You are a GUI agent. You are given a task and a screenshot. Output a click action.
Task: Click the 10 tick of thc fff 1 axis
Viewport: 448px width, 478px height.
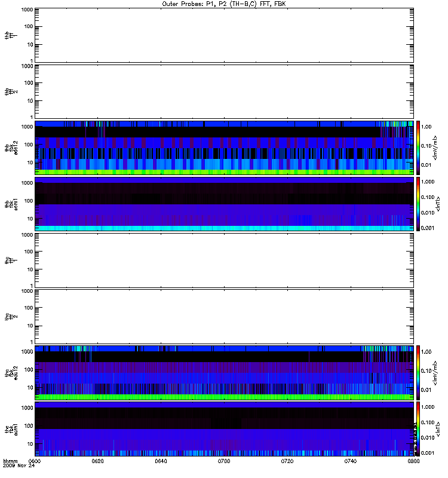30,270
